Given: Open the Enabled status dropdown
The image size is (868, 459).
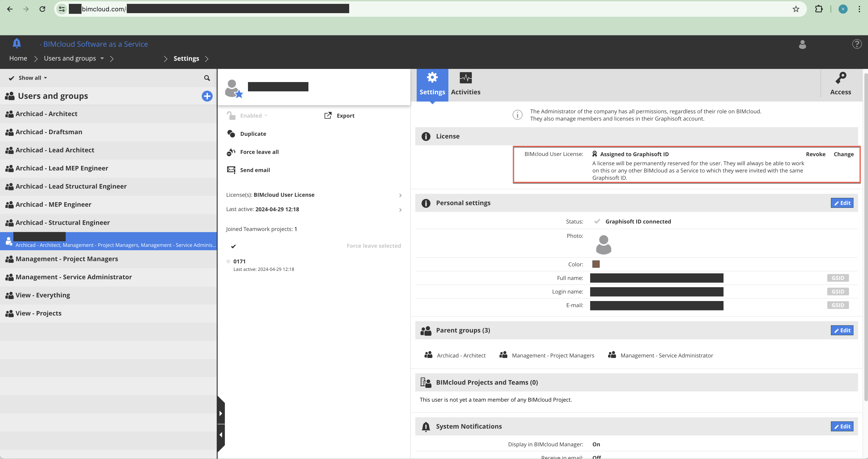Looking at the screenshot, I should [253, 116].
